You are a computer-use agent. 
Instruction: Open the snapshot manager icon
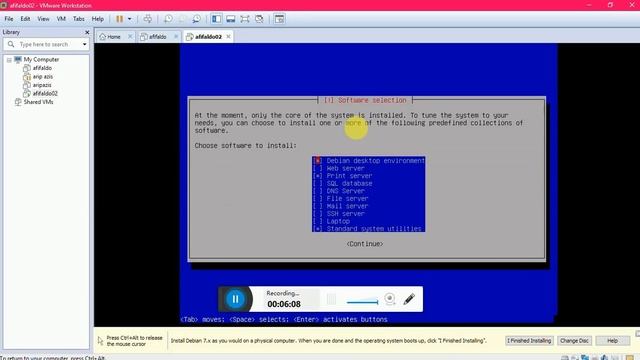[196, 19]
